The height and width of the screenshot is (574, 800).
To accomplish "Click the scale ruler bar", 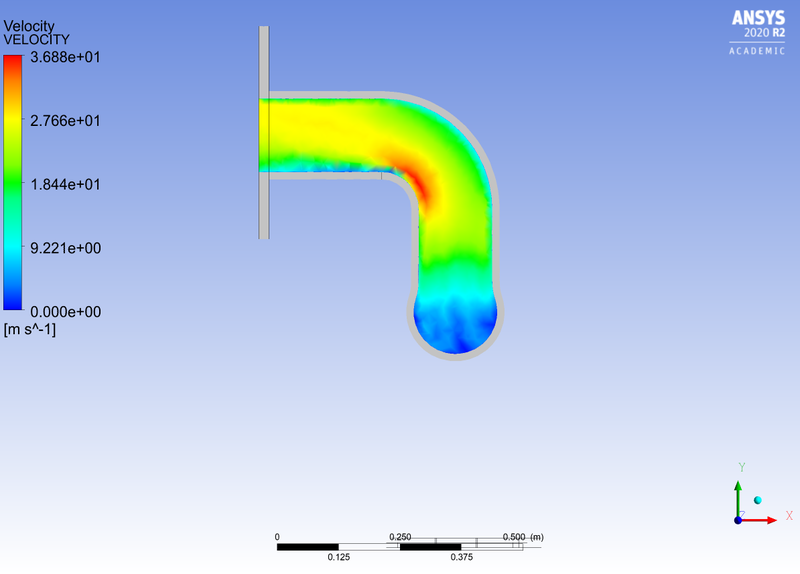I will (400, 547).
